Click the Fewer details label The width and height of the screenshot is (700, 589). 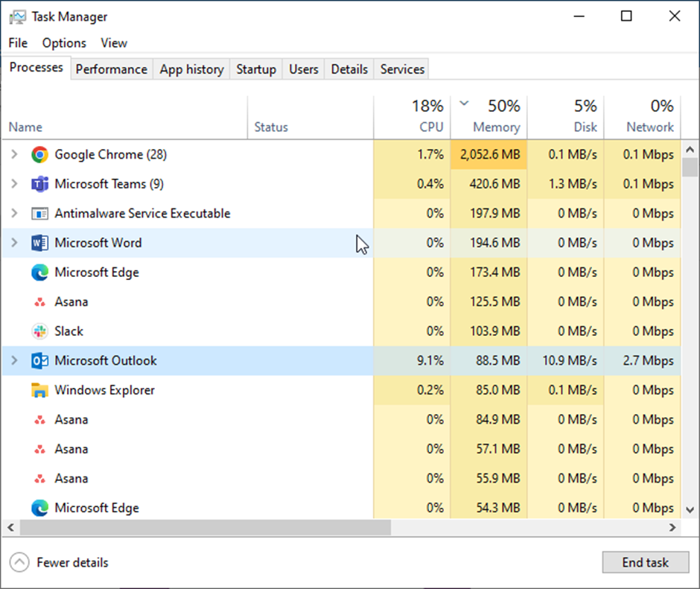point(72,563)
